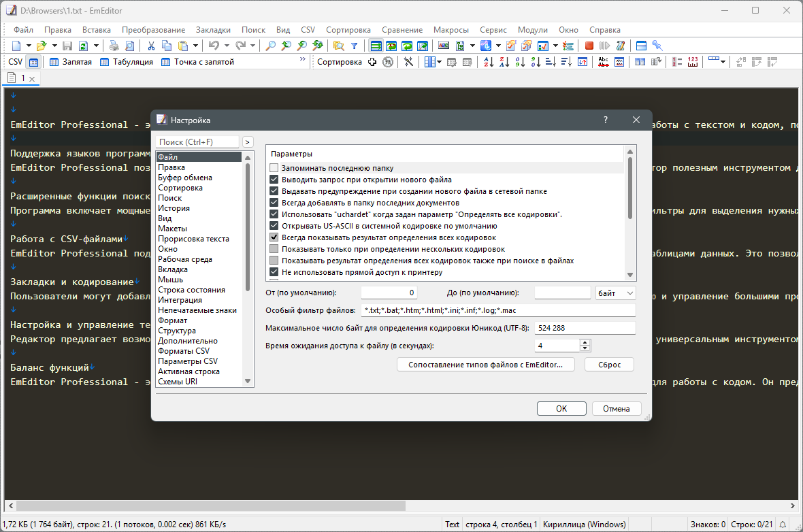
Task: Uncheck 'Всегда добавлять в папку последних документов'
Action: coord(274,203)
